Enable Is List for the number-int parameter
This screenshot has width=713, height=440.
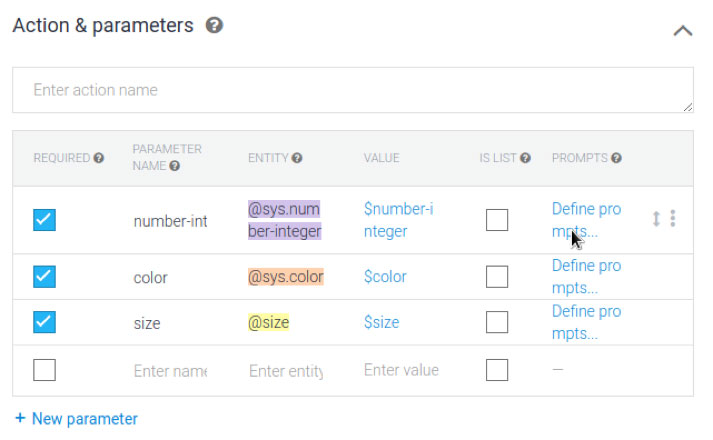point(497,220)
